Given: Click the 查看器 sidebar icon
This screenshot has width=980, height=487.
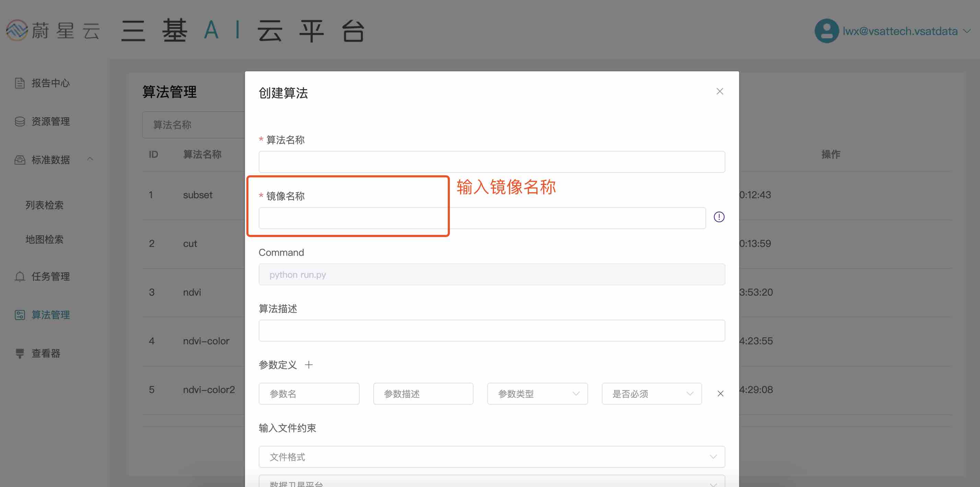Looking at the screenshot, I should pyautogui.click(x=20, y=353).
